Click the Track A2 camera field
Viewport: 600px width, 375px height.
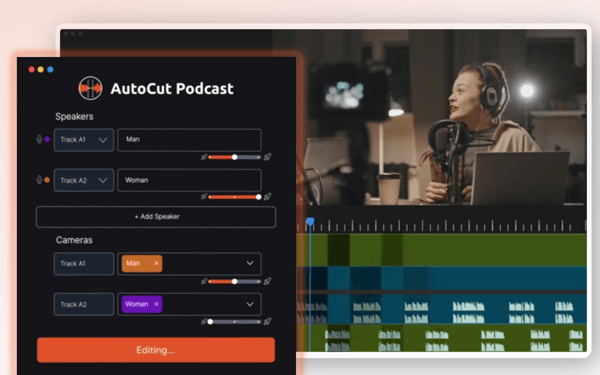pyautogui.click(x=84, y=304)
